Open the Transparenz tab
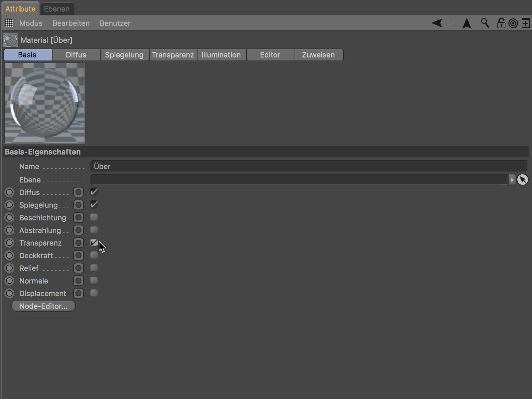This screenshot has width=532, height=399. point(173,55)
